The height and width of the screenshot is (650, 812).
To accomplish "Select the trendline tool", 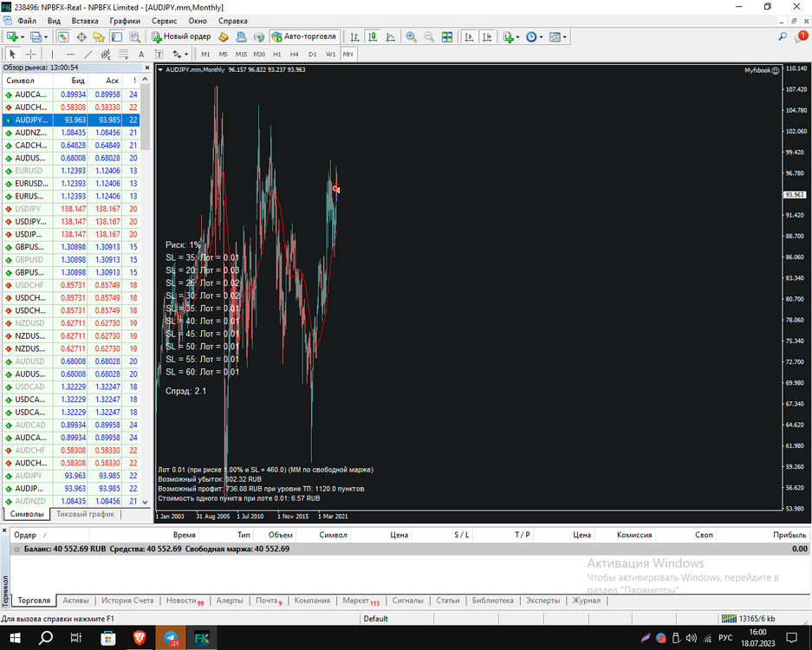I will coord(88,54).
